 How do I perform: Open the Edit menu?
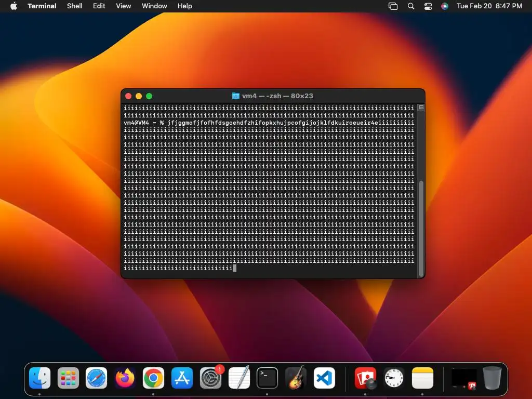99,6
